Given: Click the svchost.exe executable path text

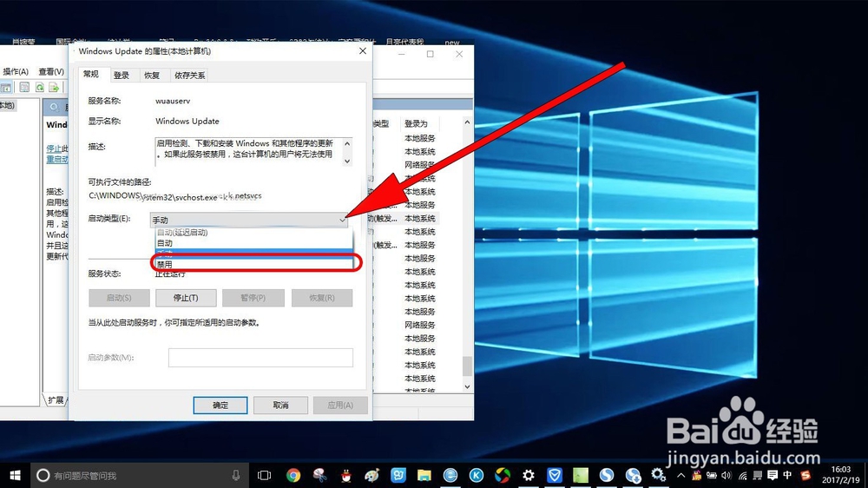Looking at the screenshot, I should (175, 196).
